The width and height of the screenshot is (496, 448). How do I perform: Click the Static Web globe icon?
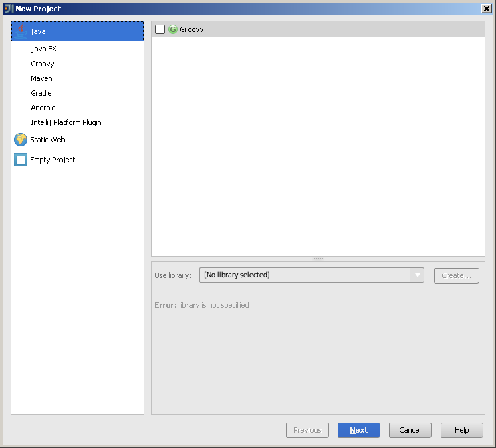pyautogui.click(x=21, y=140)
